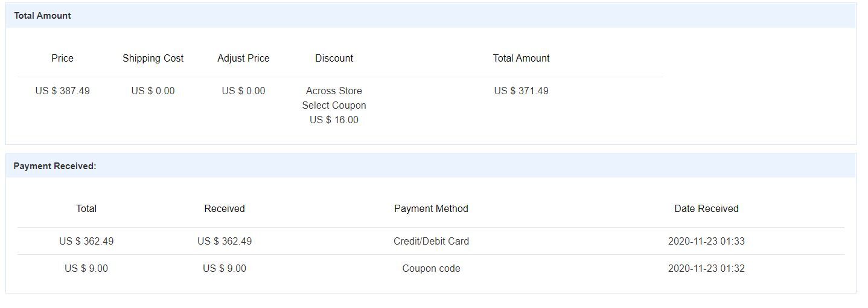This screenshot has width=868, height=308.
Task: Click the Shipping Cost column header
Action: click(x=153, y=58)
